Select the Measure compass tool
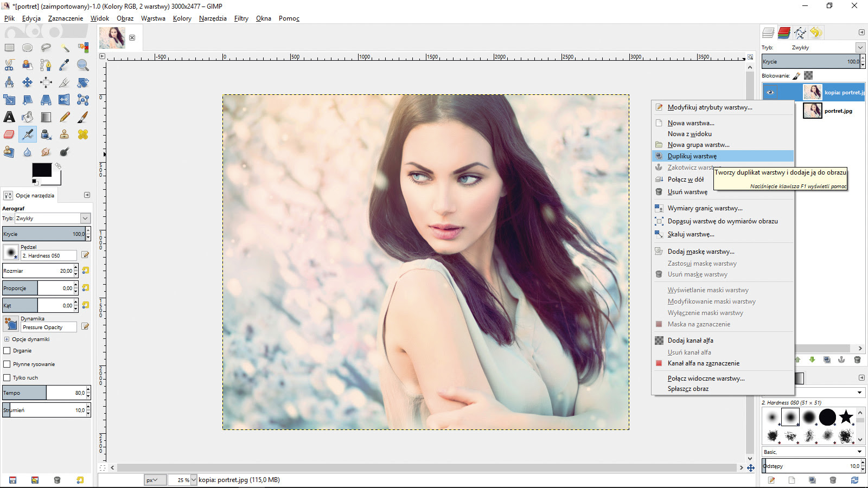868x488 pixels. coord(9,82)
